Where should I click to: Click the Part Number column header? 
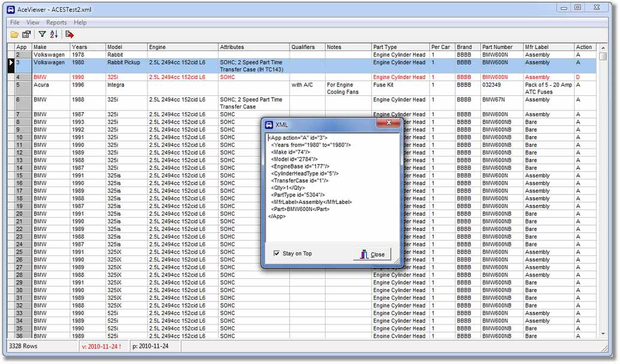(x=498, y=47)
